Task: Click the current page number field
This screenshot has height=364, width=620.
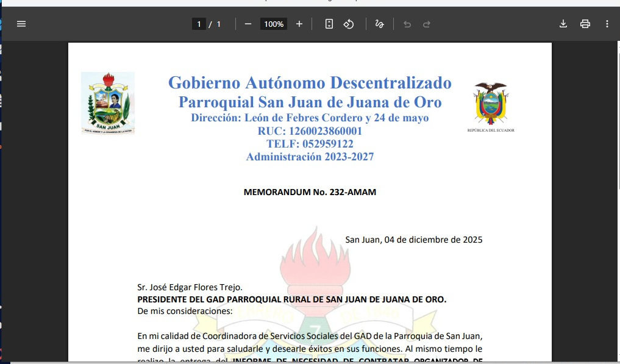Action: click(198, 24)
